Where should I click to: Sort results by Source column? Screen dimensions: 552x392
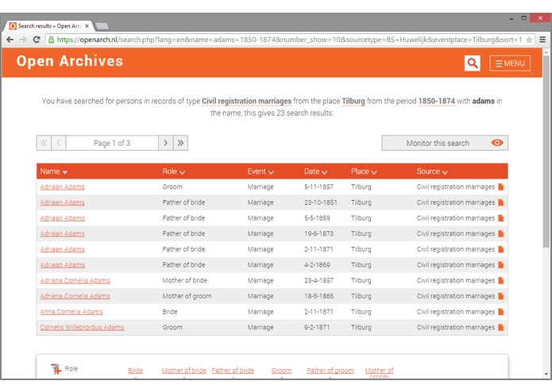point(432,171)
